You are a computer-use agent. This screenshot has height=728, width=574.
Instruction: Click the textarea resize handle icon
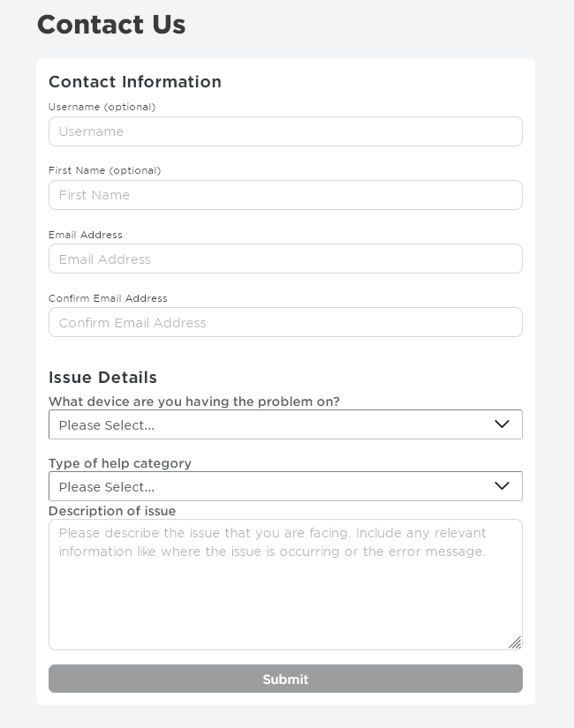tap(515, 642)
